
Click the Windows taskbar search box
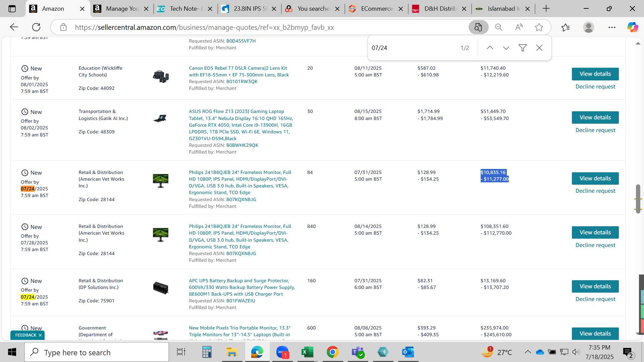tap(97, 352)
